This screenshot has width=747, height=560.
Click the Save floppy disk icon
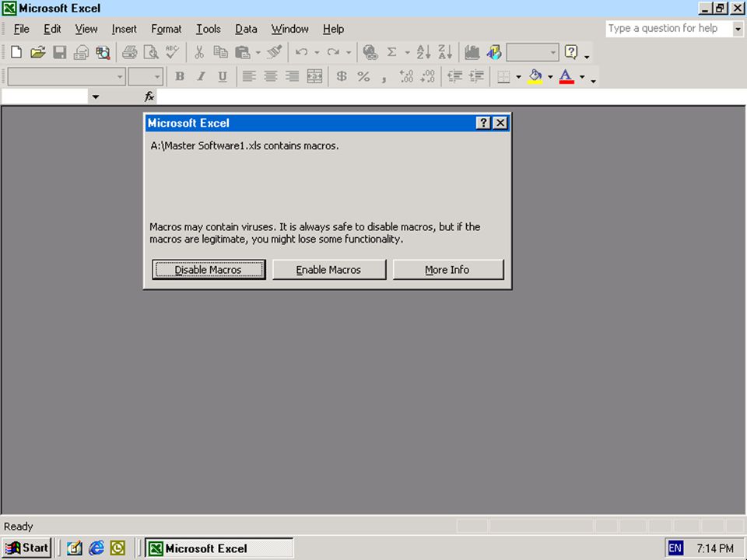(60, 52)
